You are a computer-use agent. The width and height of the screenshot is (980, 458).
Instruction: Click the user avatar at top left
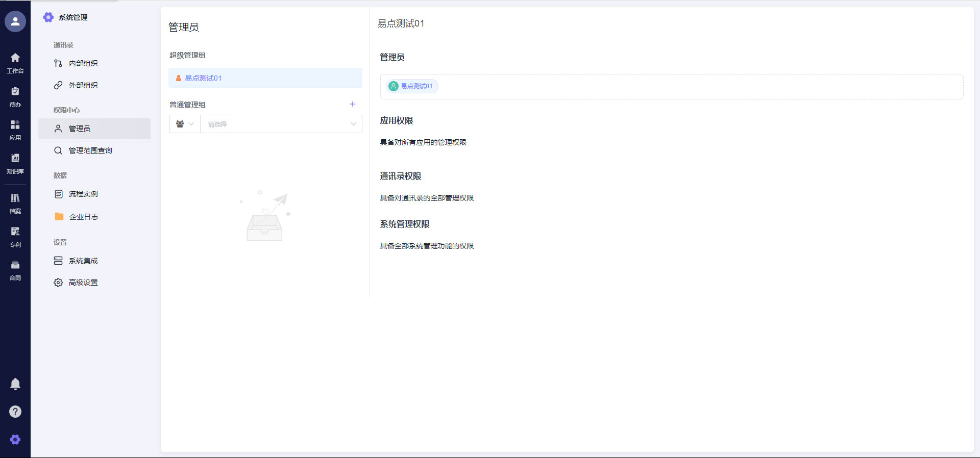coord(15,21)
